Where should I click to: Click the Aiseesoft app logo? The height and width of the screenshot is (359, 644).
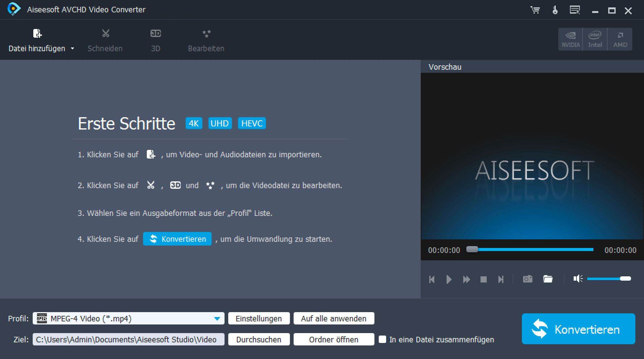click(x=14, y=9)
